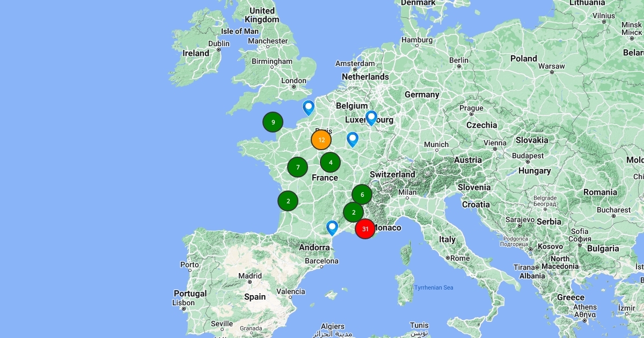Click the blue pin northeast of Andorra
The width and height of the screenshot is (644, 338).
coord(332,227)
